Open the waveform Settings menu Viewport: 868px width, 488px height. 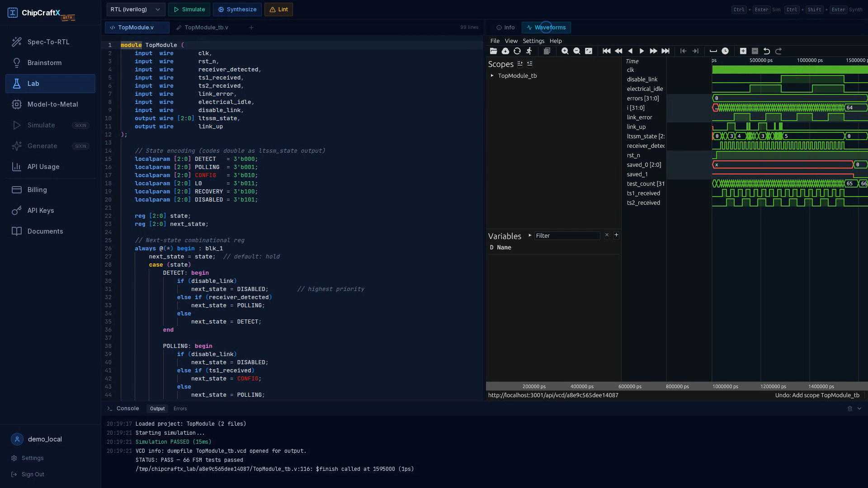pos(533,41)
